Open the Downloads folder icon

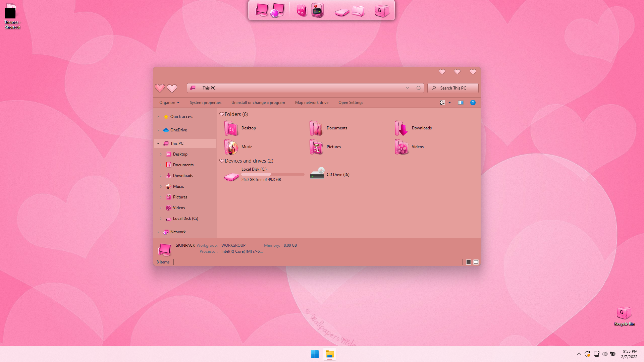click(401, 128)
